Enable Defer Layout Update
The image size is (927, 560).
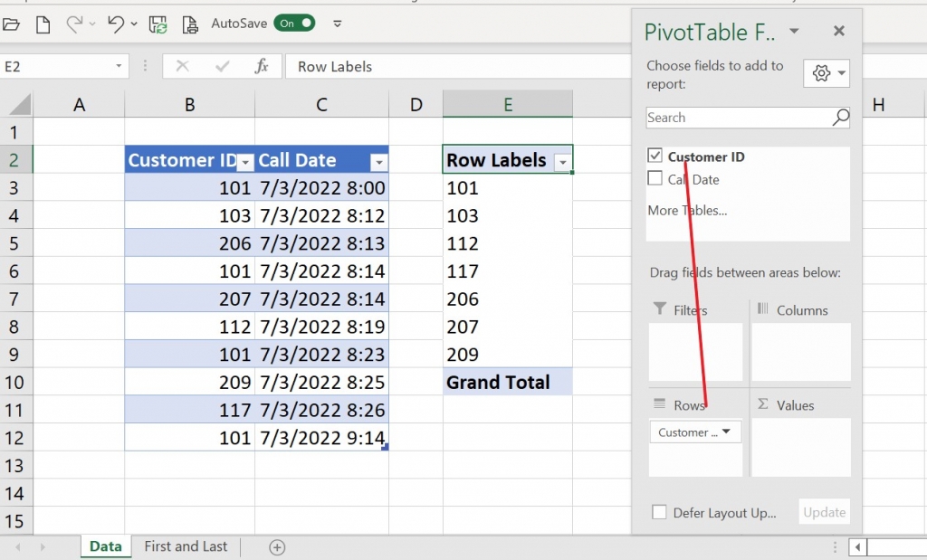pyautogui.click(x=659, y=511)
